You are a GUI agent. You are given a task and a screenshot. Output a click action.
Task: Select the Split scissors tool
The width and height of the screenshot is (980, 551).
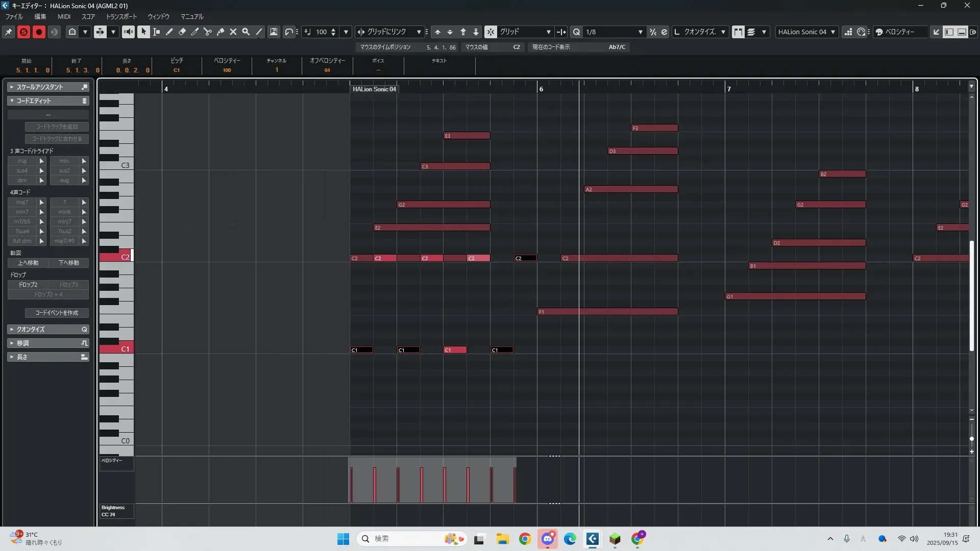click(x=207, y=32)
